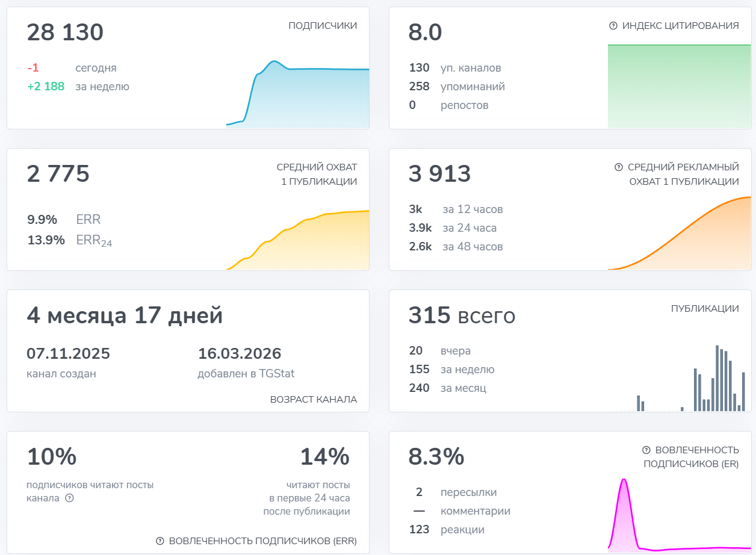Click the help icon beside ВОВЛЕЧЕННОСТЬ ПОДПИСЧИКОВ (ER)
756x555 pixels.
pyautogui.click(x=646, y=450)
